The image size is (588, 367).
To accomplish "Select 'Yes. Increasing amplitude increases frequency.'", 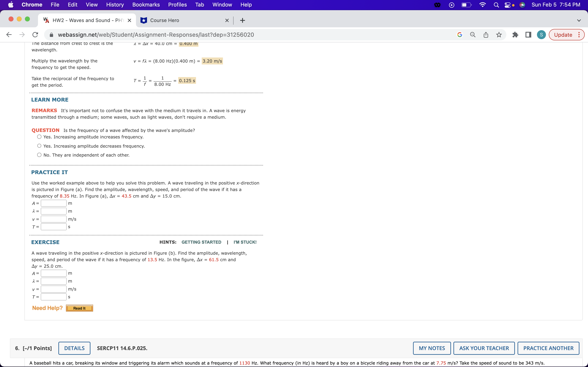I will (x=39, y=137).
